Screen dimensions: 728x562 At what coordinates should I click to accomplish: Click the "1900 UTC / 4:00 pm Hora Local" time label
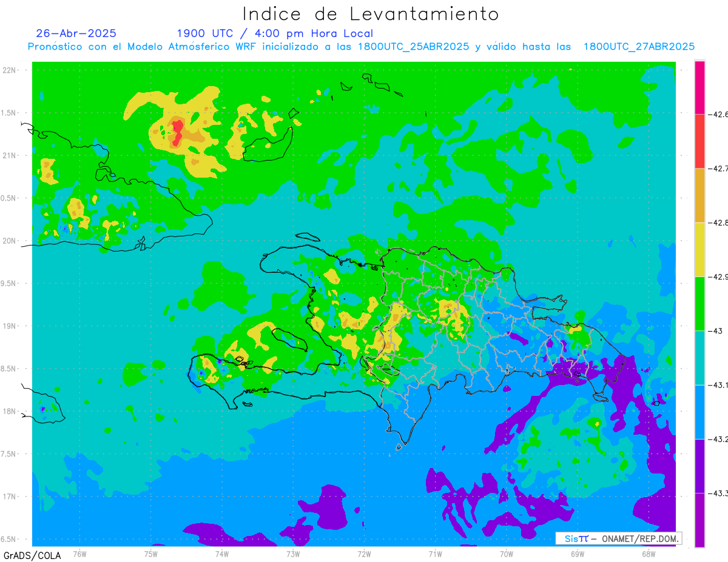point(275,34)
